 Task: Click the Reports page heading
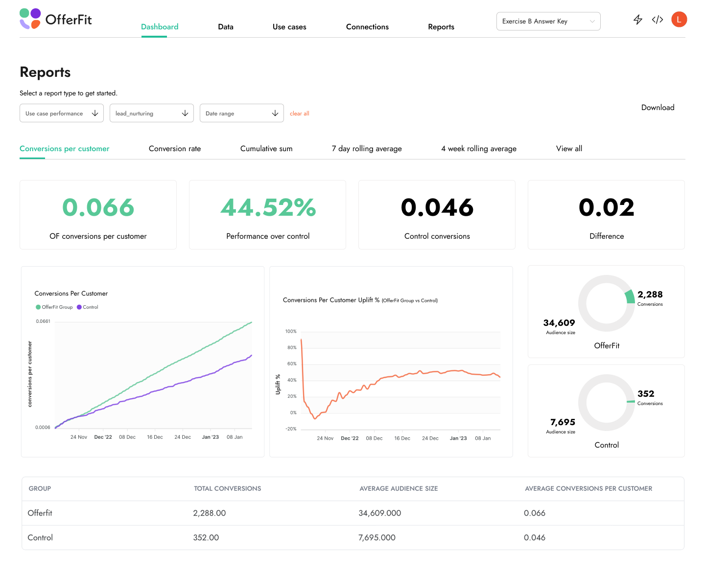point(45,72)
